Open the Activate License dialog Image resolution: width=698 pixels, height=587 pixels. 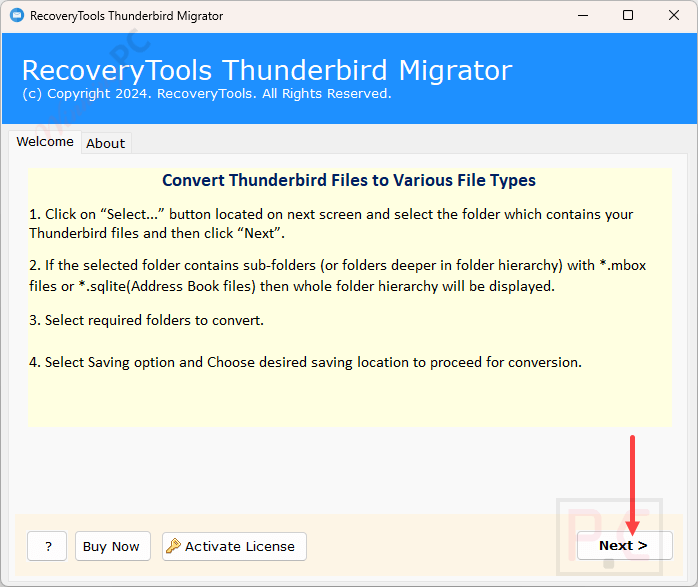234,546
